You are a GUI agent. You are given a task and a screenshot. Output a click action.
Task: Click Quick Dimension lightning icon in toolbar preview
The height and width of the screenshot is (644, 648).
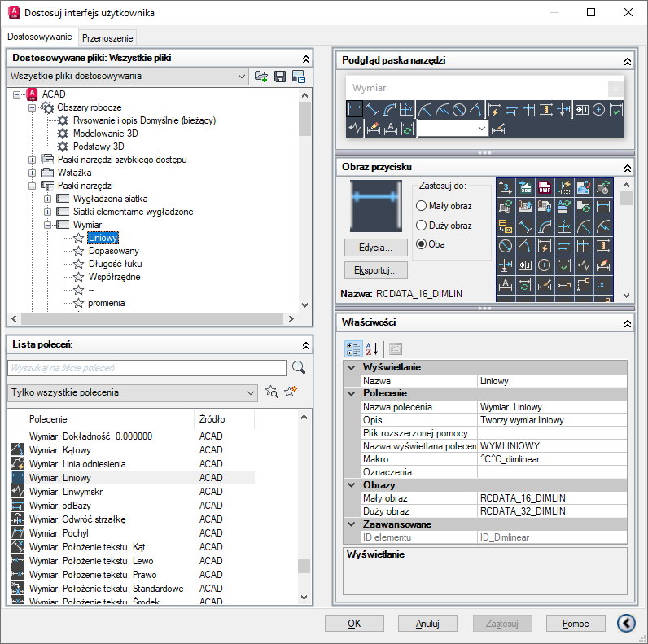click(495, 110)
